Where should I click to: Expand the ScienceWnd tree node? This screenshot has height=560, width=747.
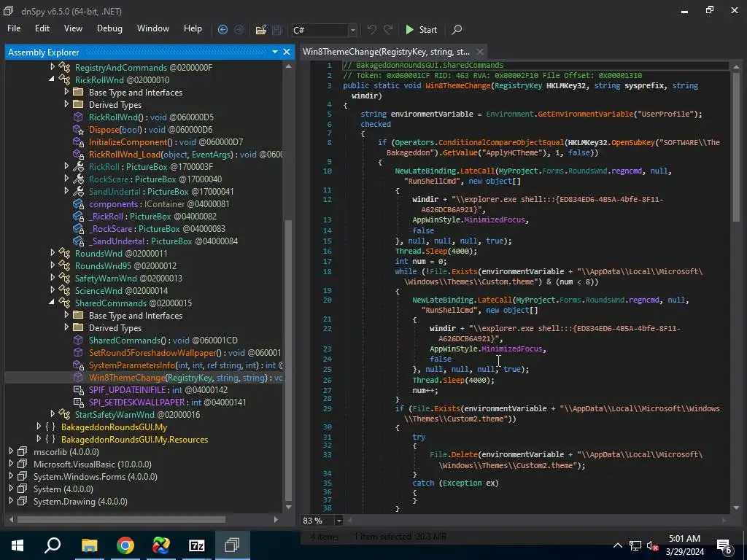(x=53, y=290)
